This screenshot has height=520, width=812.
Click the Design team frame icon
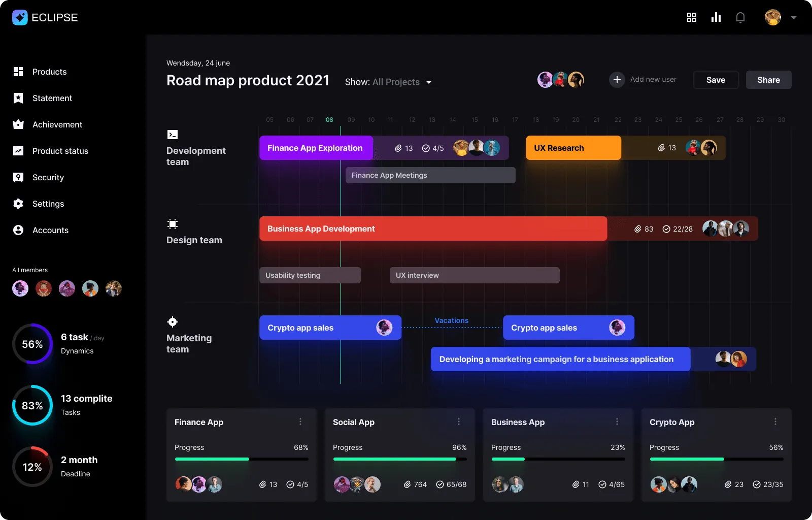point(173,224)
